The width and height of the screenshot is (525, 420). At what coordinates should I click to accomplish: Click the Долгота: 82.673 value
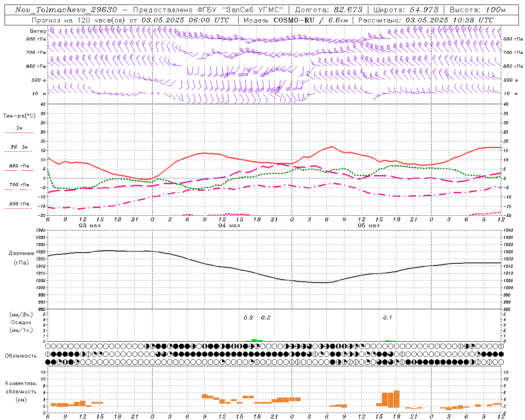point(329,10)
